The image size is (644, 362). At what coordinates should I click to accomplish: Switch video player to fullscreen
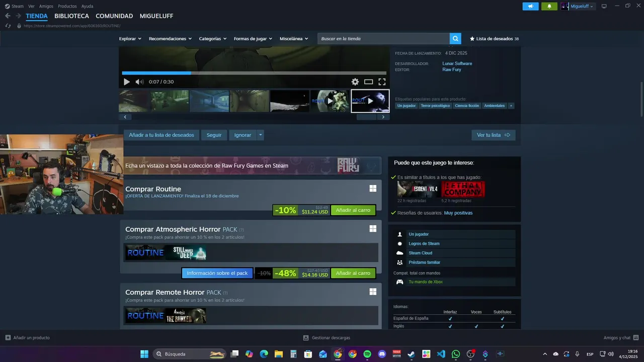coord(382,82)
